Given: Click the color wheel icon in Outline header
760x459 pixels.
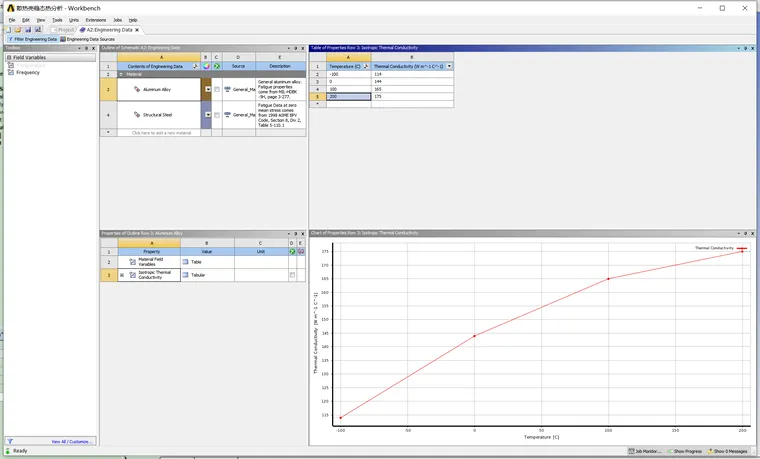Looking at the screenshot, I should pyautogui.click(x=206, y=66).
